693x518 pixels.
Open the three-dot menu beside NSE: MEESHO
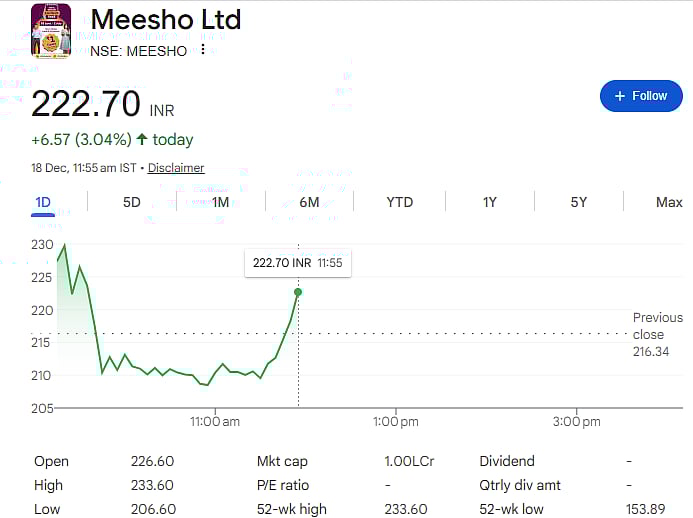203,50
